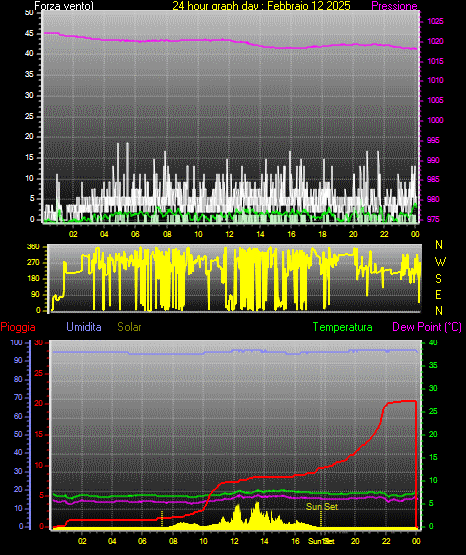Click the magenta 'Pressione' label

point(394,6)
